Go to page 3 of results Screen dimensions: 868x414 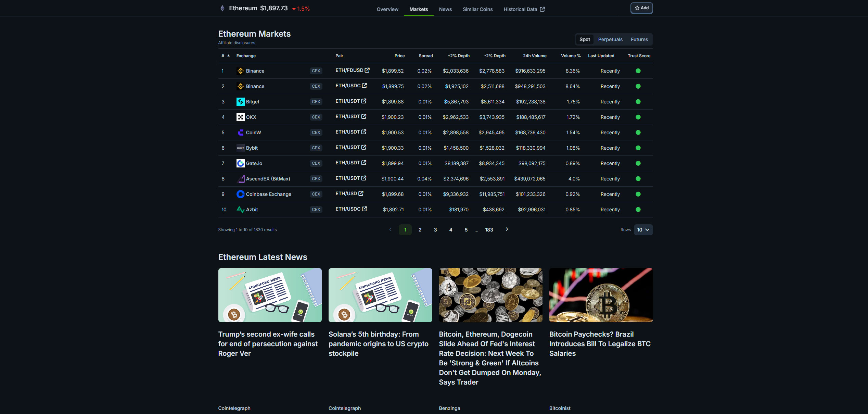tap(435, 230)
